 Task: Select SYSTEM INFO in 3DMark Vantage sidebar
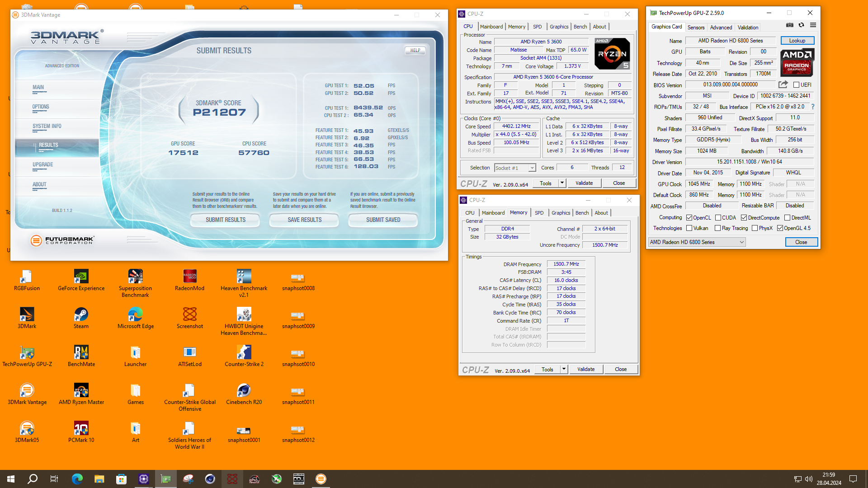(57, 128)
